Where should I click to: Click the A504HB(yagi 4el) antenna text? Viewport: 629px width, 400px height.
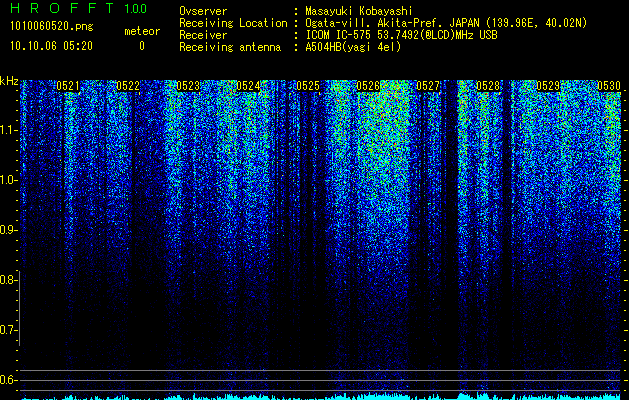click(x=353, y=47)
